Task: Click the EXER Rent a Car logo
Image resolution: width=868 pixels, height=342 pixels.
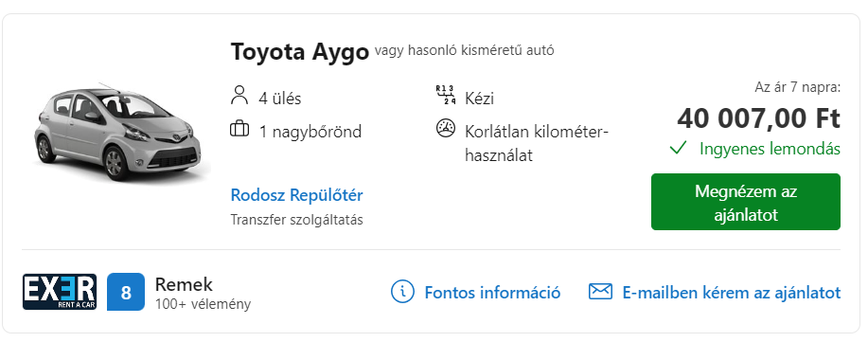Action: coord(60,292)
